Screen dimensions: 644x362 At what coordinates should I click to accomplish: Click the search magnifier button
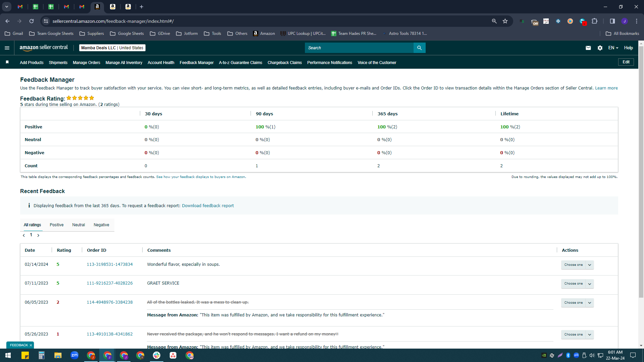point(419,48)
